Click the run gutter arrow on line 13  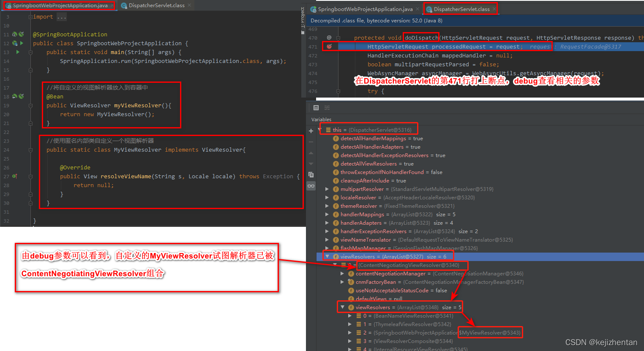pyautogui.click(x=18, y=52)
